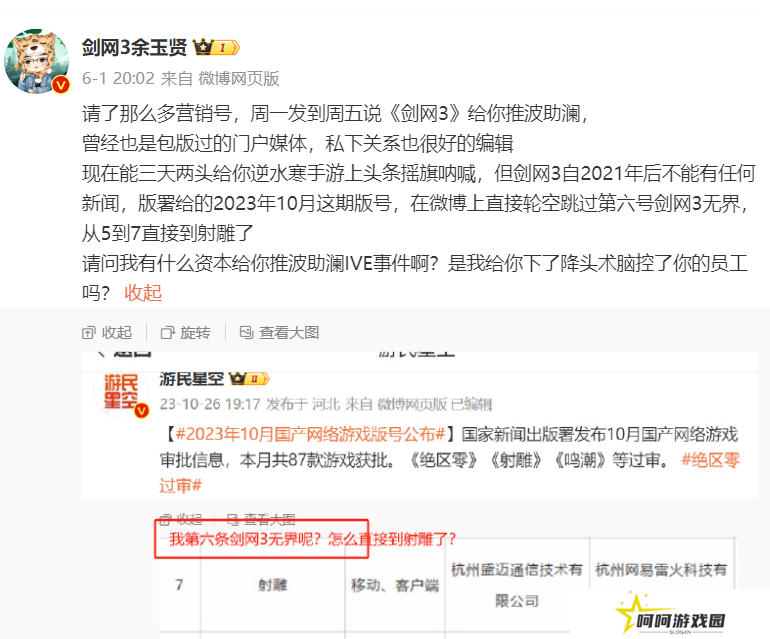The width and height of the screenshot is (770, 639).
Task: Open the #绝区零过审# hashtag link
Action: coord(449,473)
